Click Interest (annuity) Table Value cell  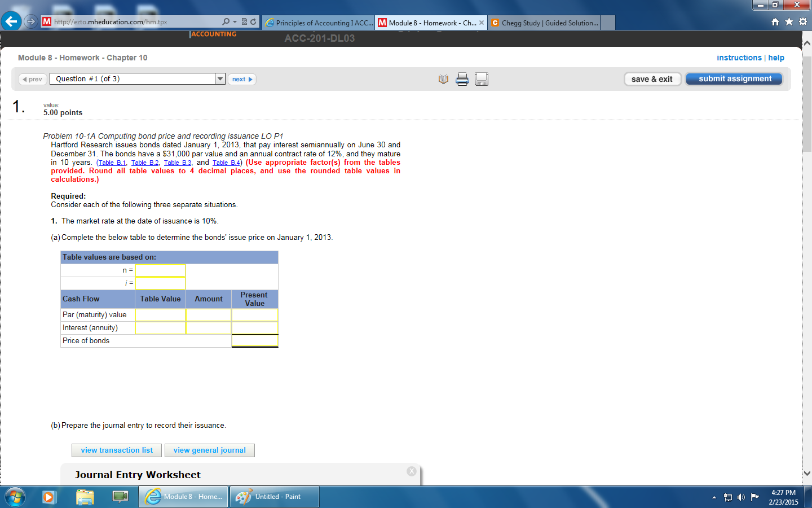pyautogui.click(x=160, y=328)
